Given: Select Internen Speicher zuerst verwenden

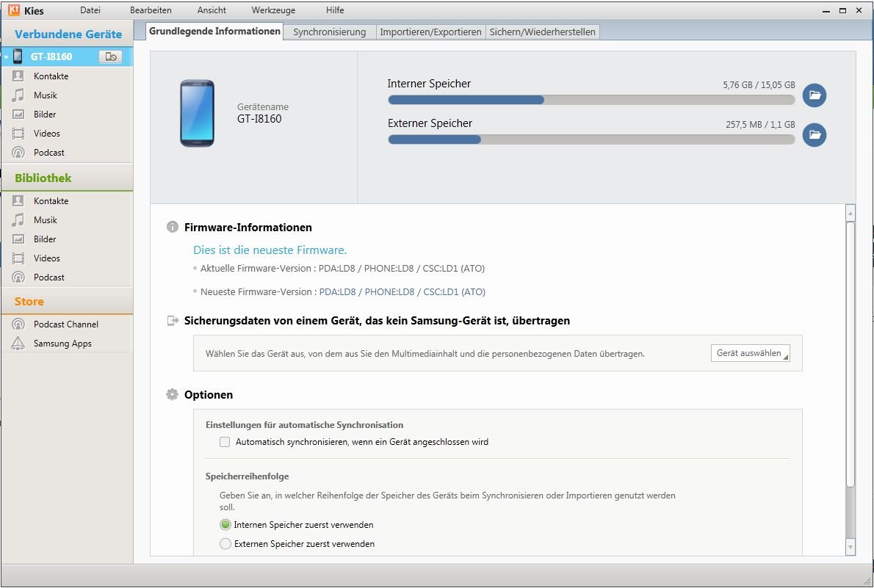Looking at the screenshot, I should tap(225, 524).
